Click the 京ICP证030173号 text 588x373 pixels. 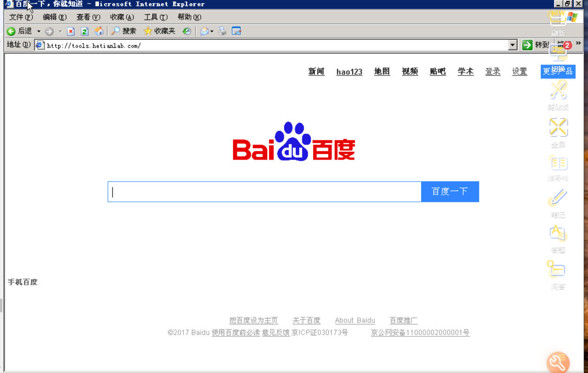[320, 333]
